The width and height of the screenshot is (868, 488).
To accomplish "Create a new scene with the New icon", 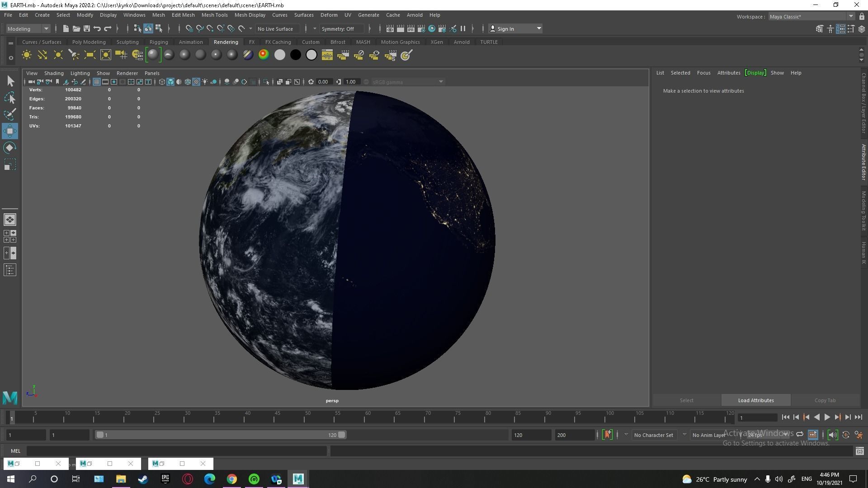I will tap(66, 28).
